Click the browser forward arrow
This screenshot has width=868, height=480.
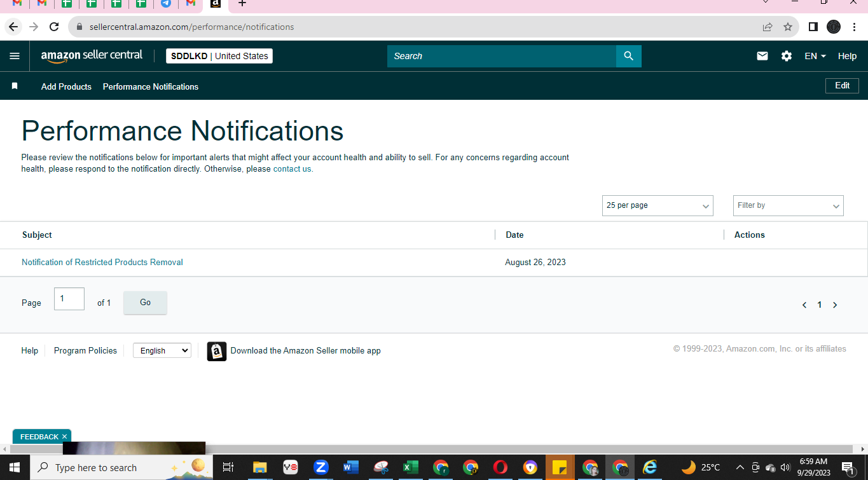34,27
